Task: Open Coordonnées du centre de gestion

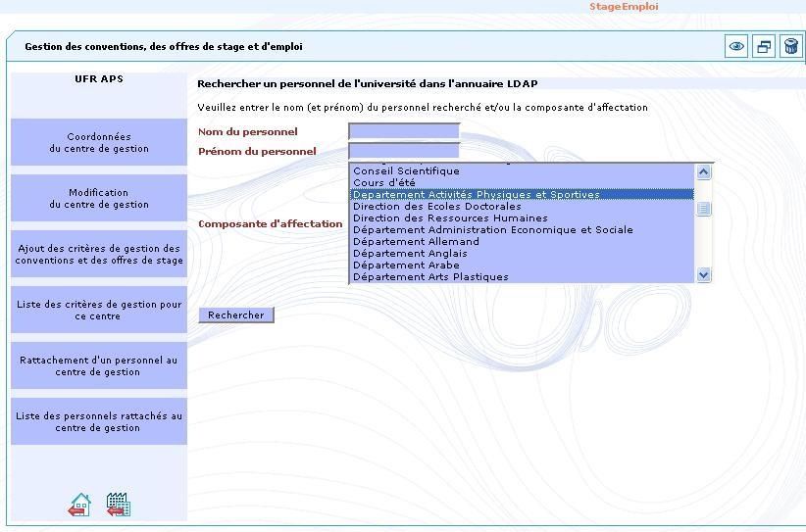Action: coord(99,143)
